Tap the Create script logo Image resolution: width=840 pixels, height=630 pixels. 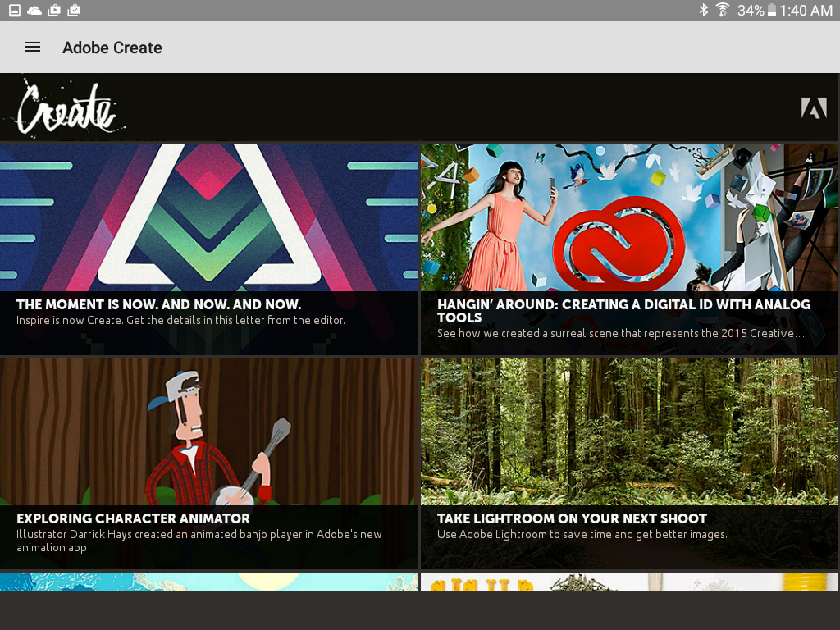click(67, 109)
